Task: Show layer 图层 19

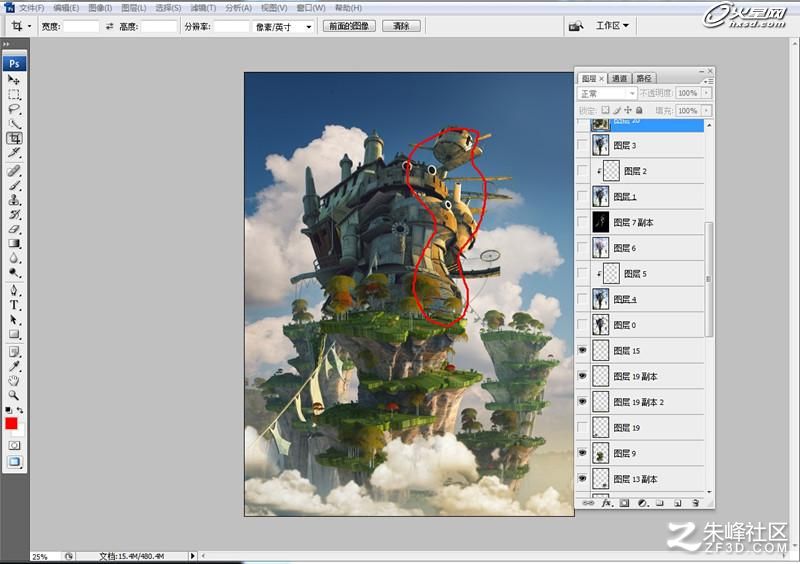Action: click(x=582, y=427)
